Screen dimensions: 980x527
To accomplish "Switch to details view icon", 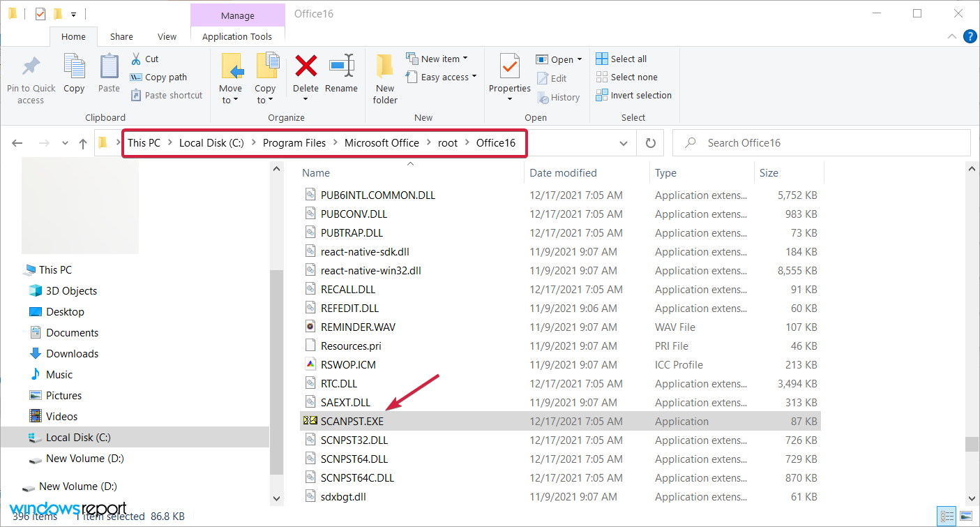I will click(947, 517).
